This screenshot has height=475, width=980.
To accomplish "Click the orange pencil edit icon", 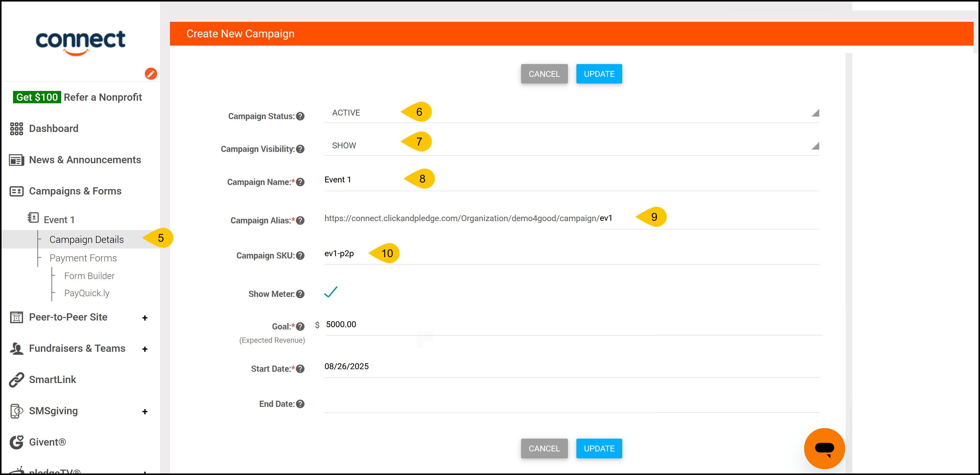I will [x=151, y=74].
